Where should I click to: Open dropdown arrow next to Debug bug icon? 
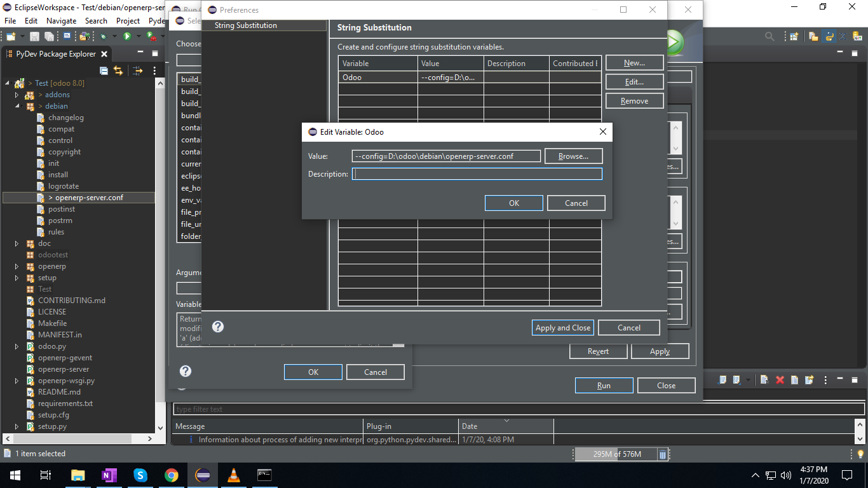point(114,36)
